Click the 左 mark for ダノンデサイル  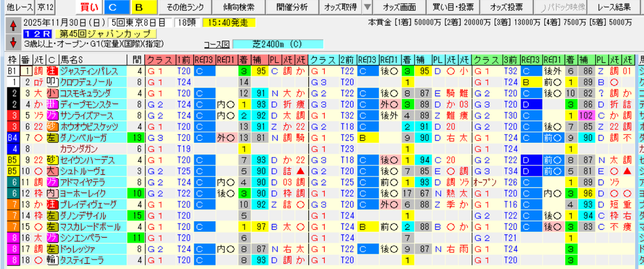coord(52,215)
